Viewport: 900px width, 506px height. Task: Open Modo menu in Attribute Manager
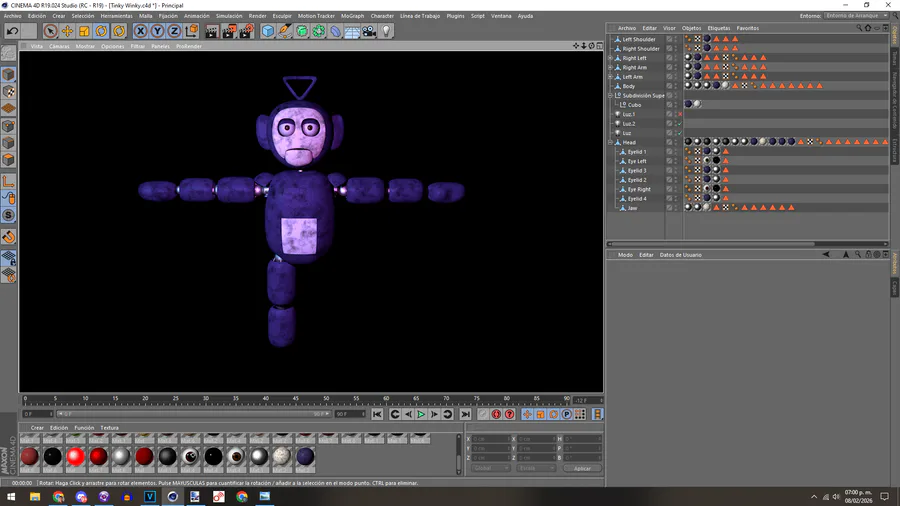coord(625,255)
